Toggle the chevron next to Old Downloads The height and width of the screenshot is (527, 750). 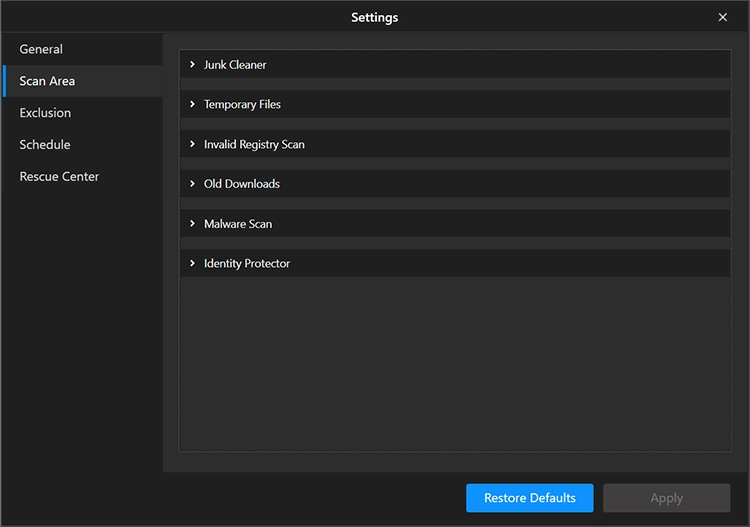tap(192, 184)
